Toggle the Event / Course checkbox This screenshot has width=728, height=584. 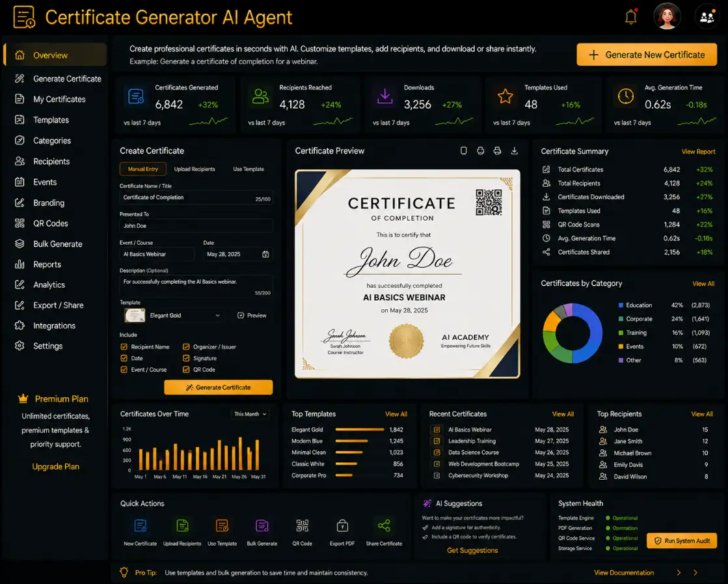click(124, 370)
